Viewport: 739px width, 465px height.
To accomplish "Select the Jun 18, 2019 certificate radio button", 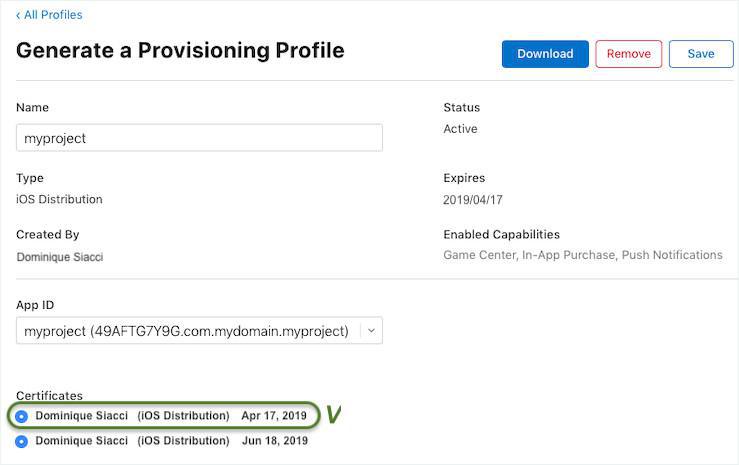I will 22,441.
